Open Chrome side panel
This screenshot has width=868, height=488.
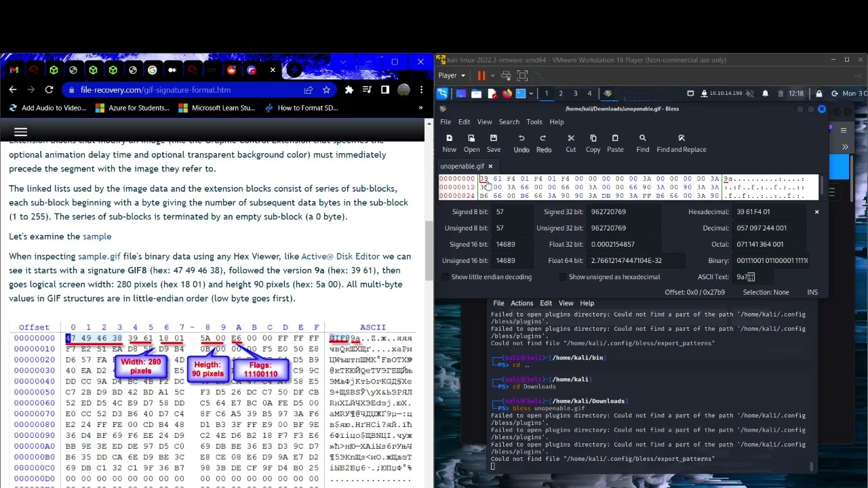[384, 89]
